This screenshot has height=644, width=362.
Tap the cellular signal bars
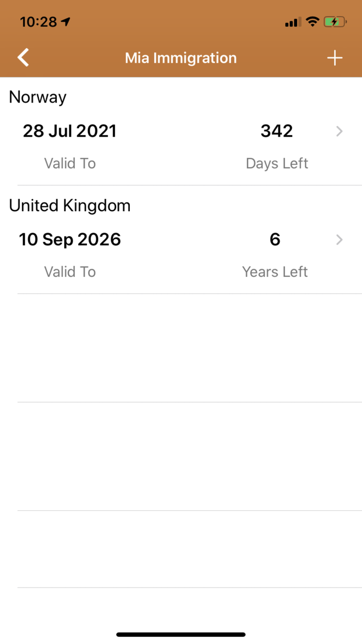pos(292,22)
